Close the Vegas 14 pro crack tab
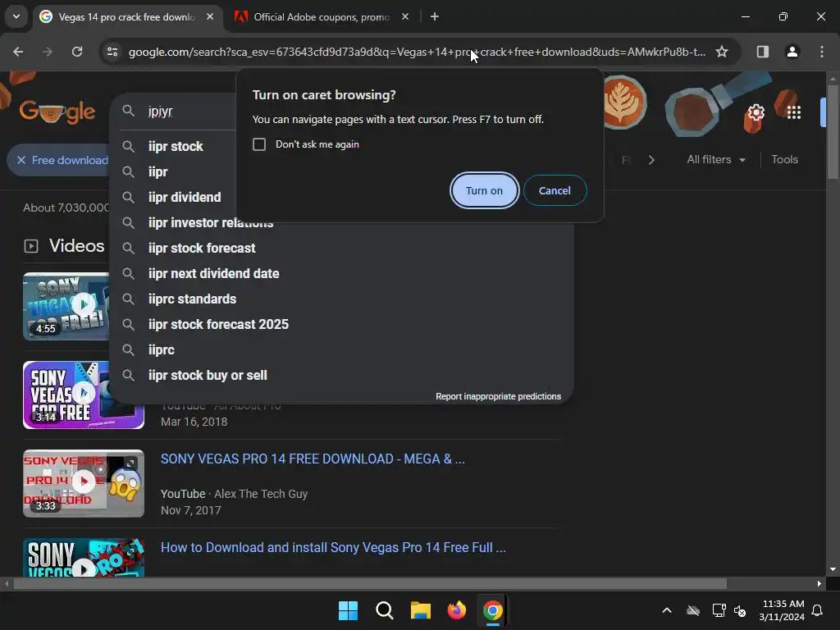840x630 pixels. pyautogui.click(x=210, y=16)
